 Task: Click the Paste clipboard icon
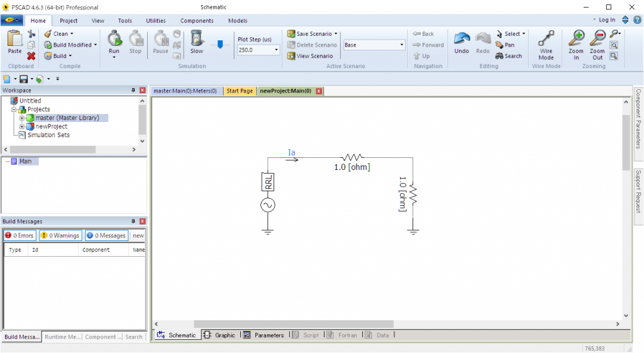click(x=14, y=41)
